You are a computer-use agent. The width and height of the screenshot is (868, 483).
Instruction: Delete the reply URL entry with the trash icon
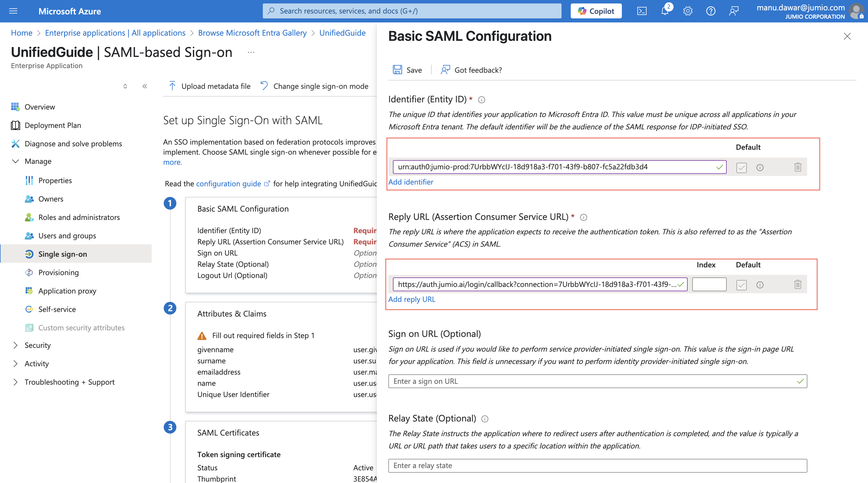coord(797,284)
